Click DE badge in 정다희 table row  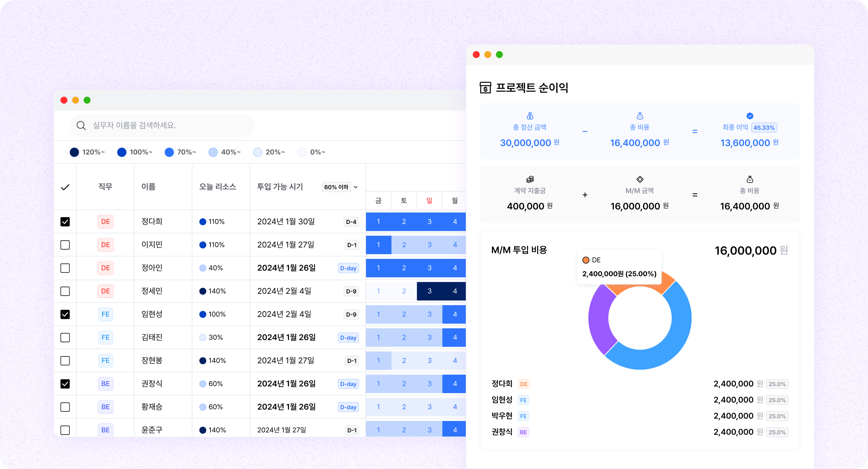pos(106,222)
